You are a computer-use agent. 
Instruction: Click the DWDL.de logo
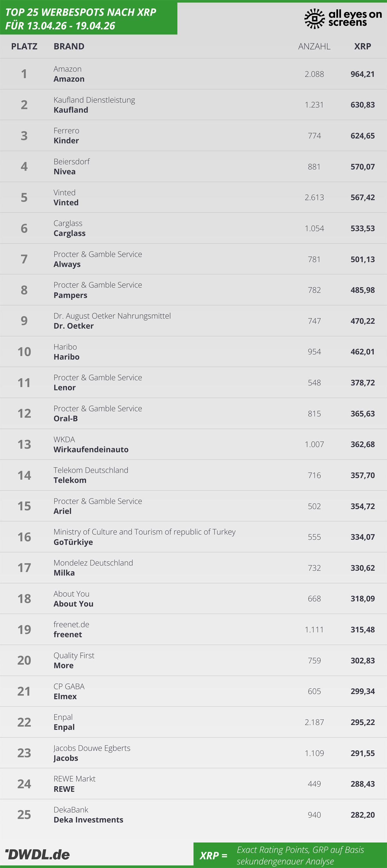point(38,854)
